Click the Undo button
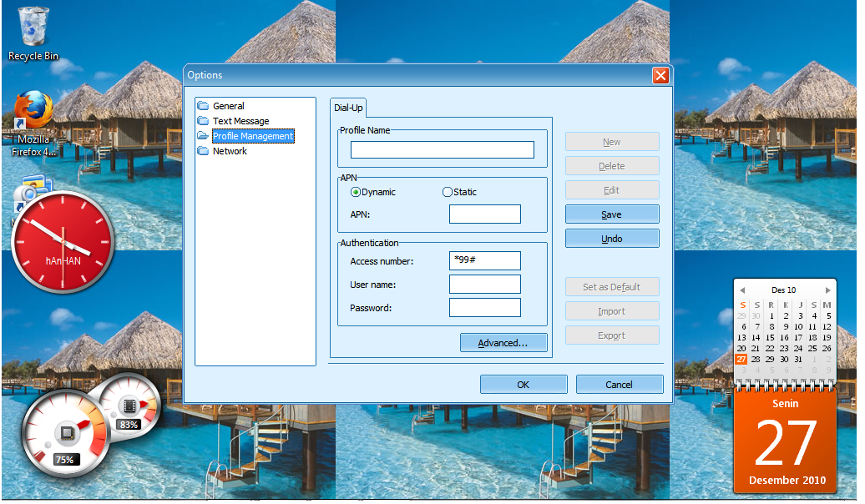The image size is (865, 504). coord(612,239)
